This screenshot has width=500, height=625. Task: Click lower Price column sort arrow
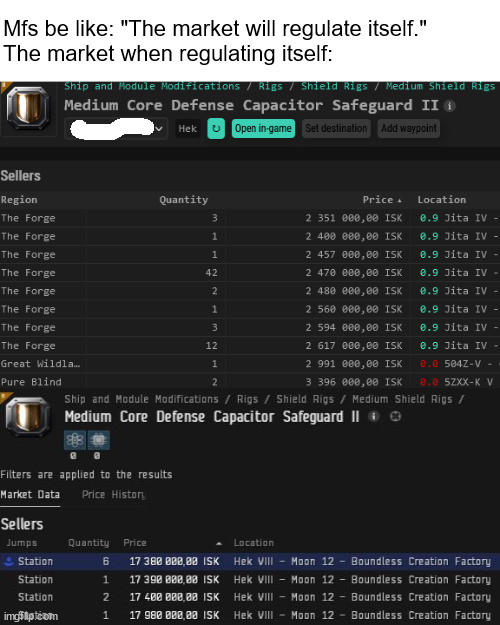(x=219, y=543)
